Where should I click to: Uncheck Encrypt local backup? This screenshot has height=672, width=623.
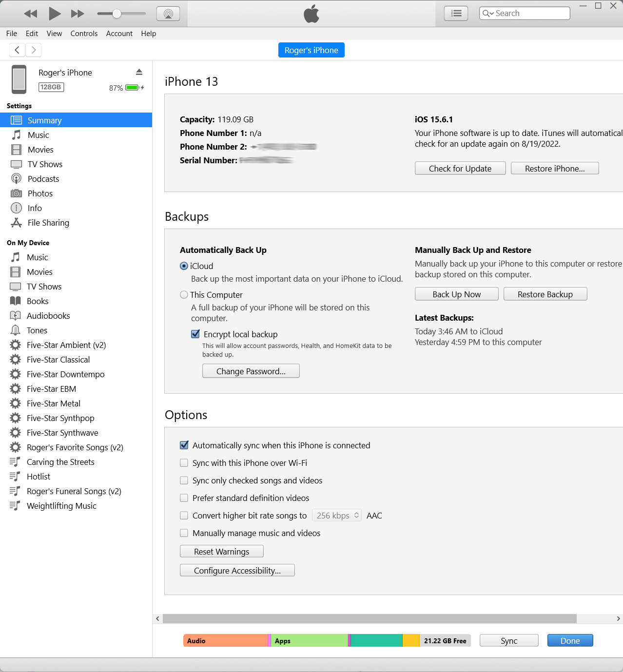point(195,334)
